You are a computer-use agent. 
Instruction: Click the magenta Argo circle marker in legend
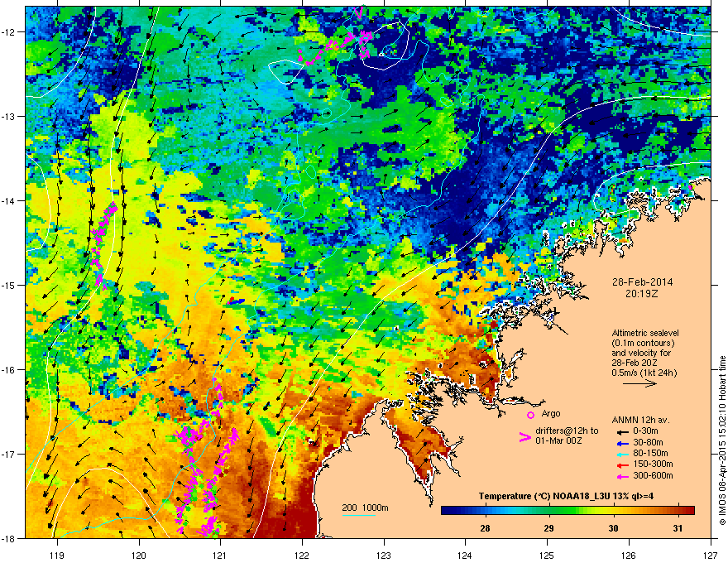530,415
